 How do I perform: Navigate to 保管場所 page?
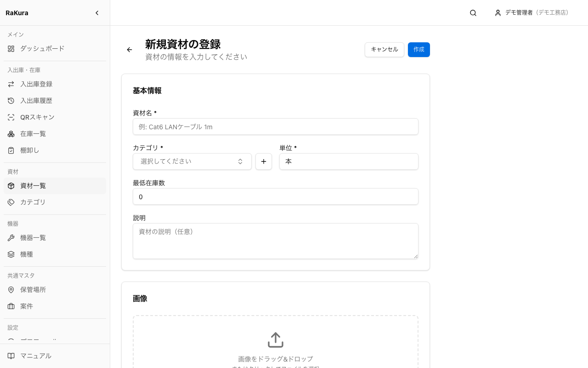pos(55,290)
